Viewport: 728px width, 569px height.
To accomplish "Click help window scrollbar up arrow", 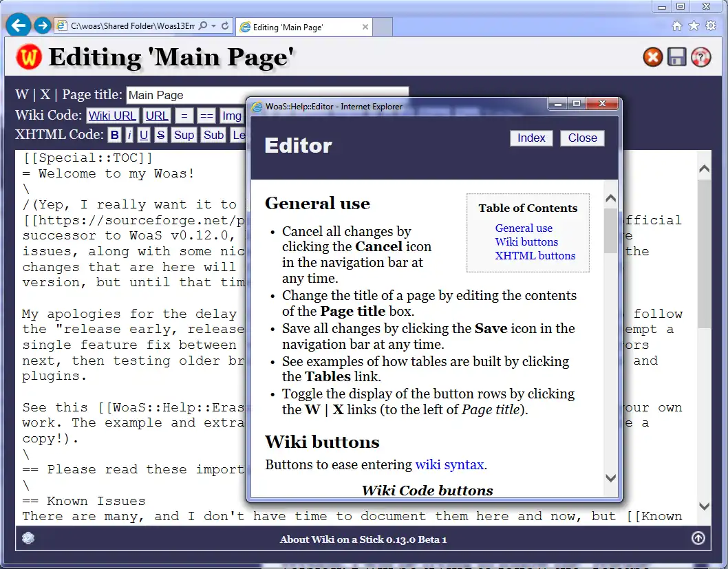I will point(610,199).
